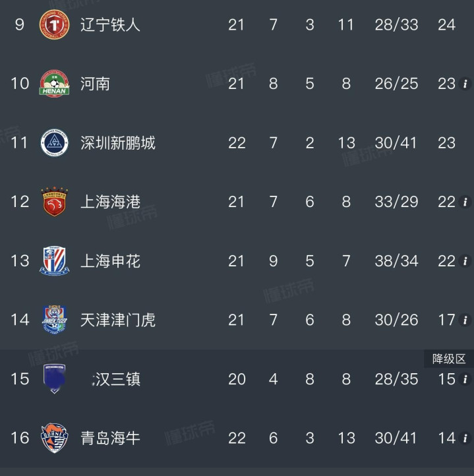The height and width of the screenshot is (476, 474).
Task: Open info icon on 上海海港 row
Action: coord(465,202)
